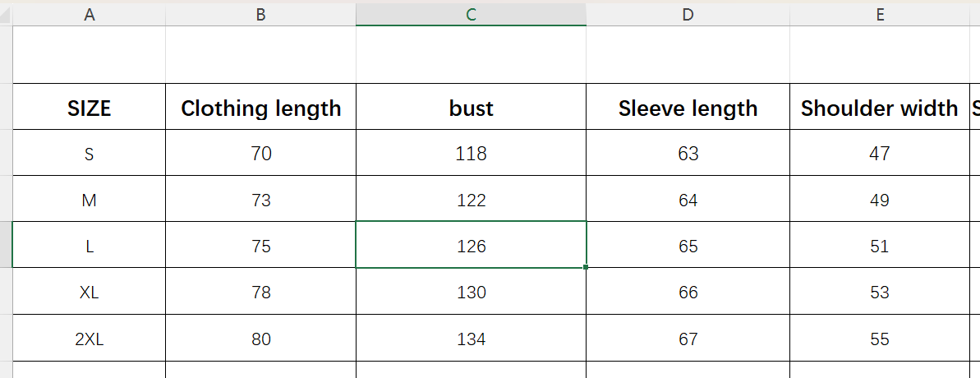Select column B header
This screenshot has width=980, height=378.
[x=260, y=14]
